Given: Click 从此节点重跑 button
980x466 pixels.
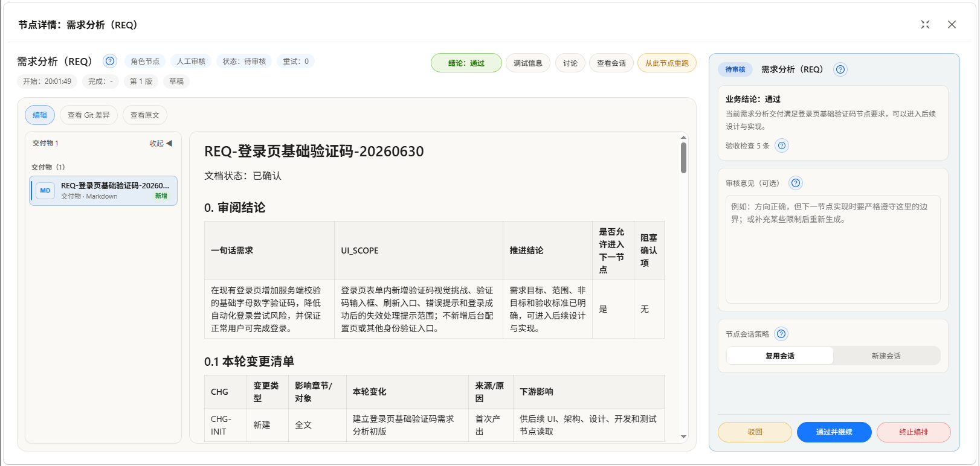Looking at the screenshot, I should (x=667, y=63).
